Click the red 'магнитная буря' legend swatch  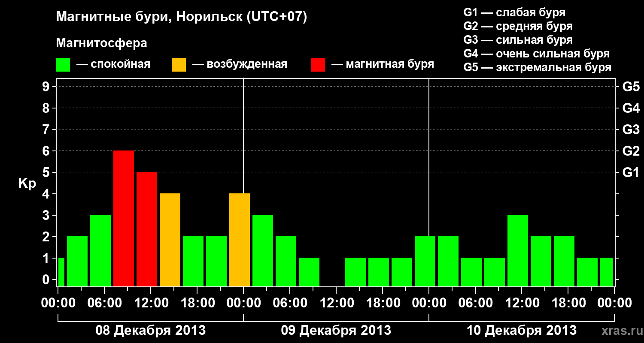(x=318, y=65)
